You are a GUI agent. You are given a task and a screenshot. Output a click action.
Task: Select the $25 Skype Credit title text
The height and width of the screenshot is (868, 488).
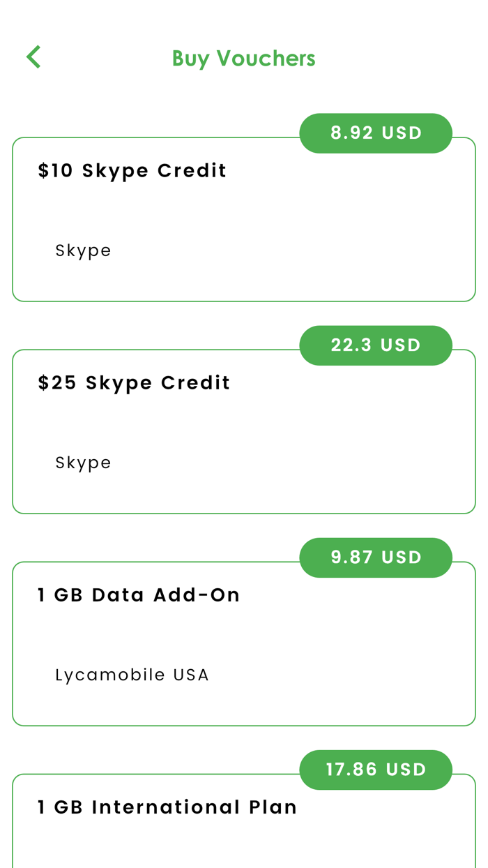(x=134, y=382)
